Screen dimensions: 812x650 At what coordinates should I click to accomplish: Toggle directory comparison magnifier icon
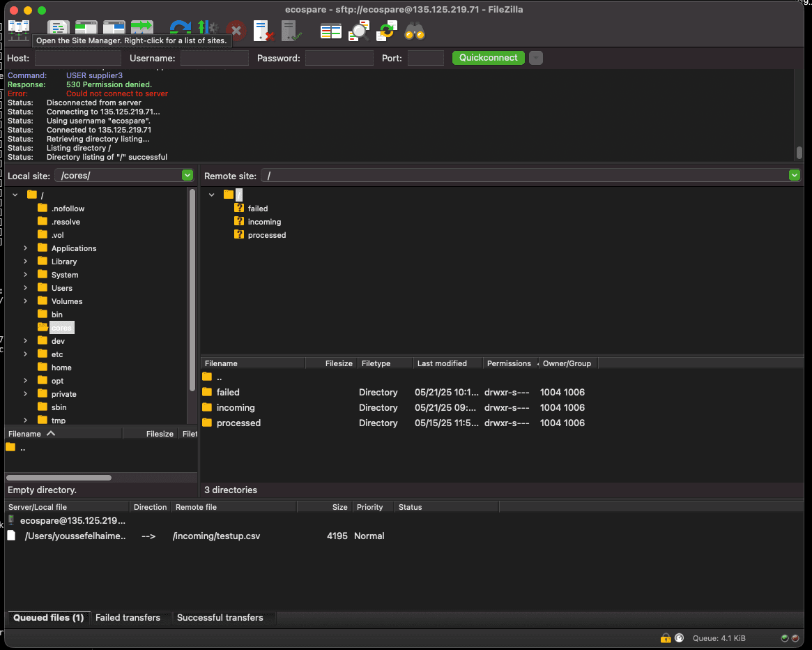tap(359, 31)
